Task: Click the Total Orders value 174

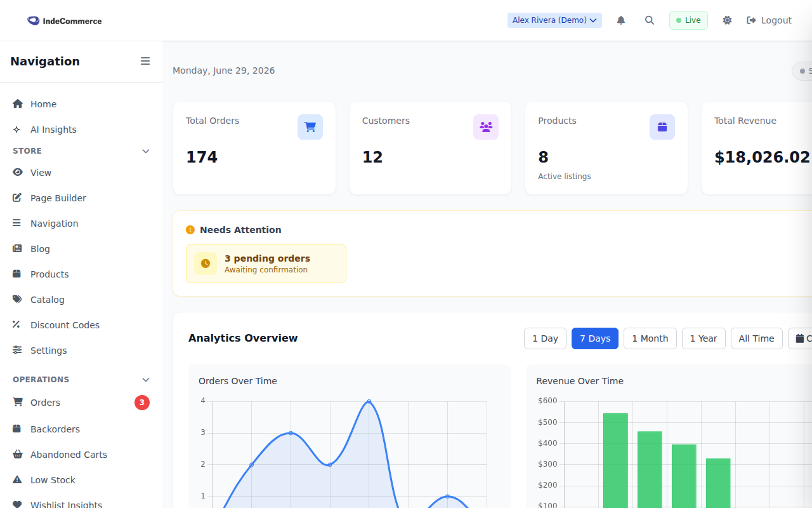Action: 202,157
